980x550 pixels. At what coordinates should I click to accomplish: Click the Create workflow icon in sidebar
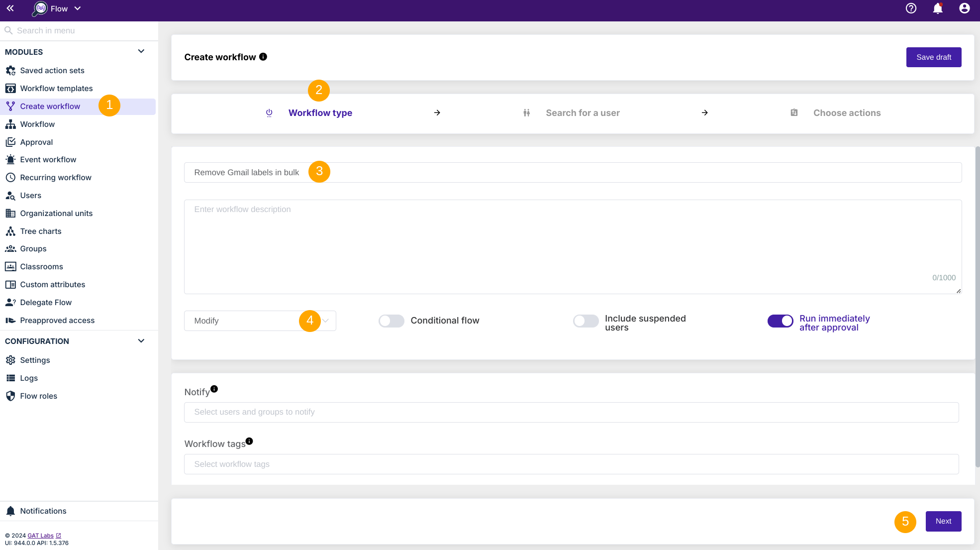[x=11, y=106]
